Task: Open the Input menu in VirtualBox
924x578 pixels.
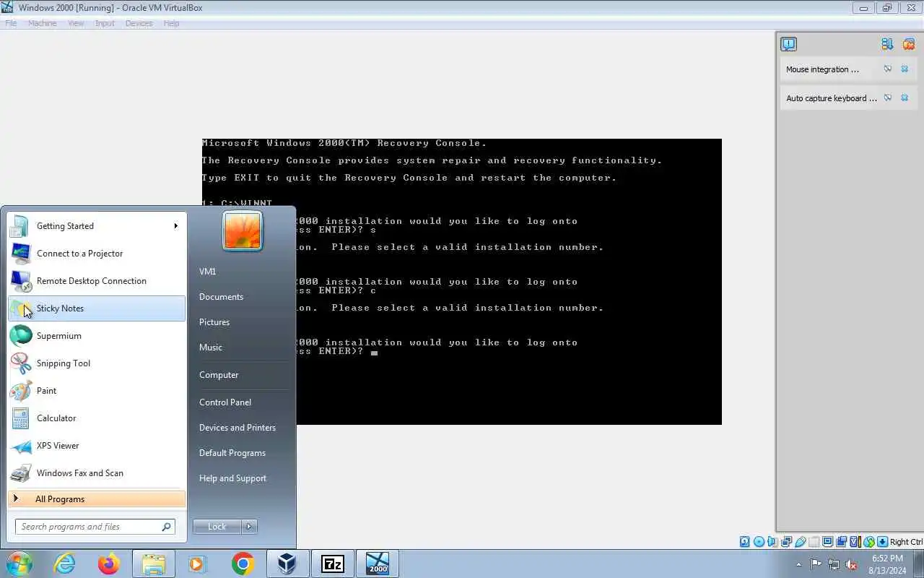Action: point(105,23)
